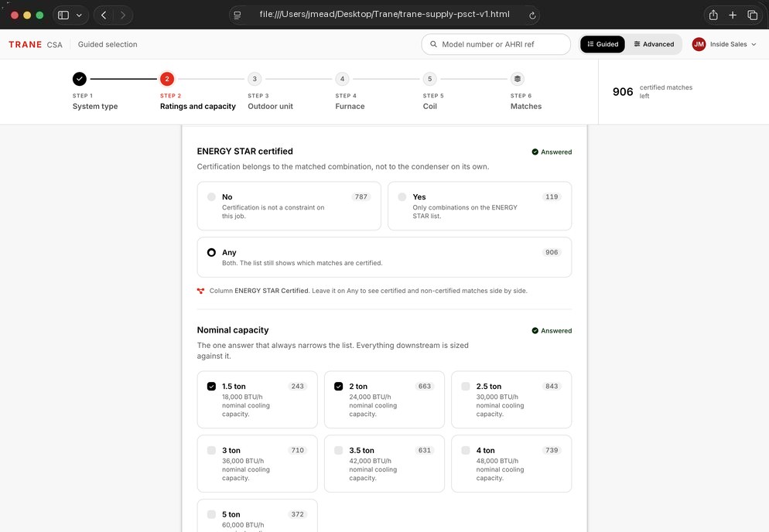769x532 pixels.
Task: Select the Yes radio for ENERGY STAR
Action: click(402, 196)
